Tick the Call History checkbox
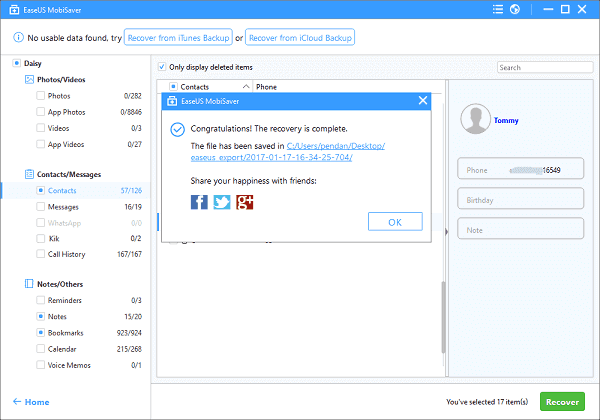The height and width of the screenshot is (420, 600). pyautogui.click(x=40, y=254)
